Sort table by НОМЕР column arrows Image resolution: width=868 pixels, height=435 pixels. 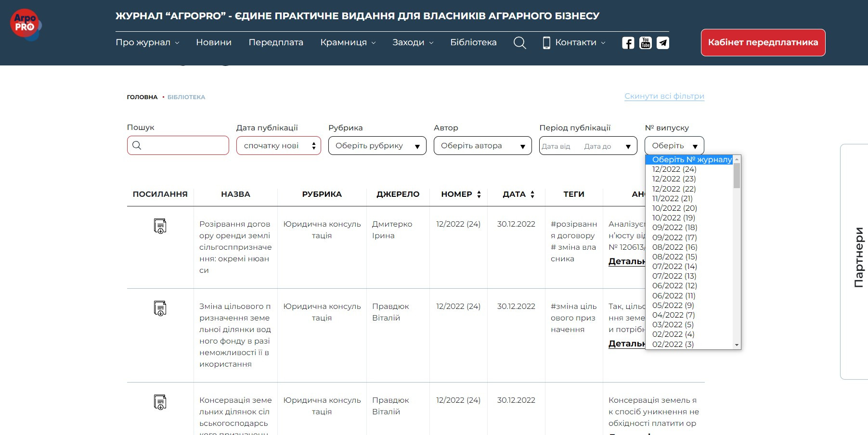pos(479,194)
